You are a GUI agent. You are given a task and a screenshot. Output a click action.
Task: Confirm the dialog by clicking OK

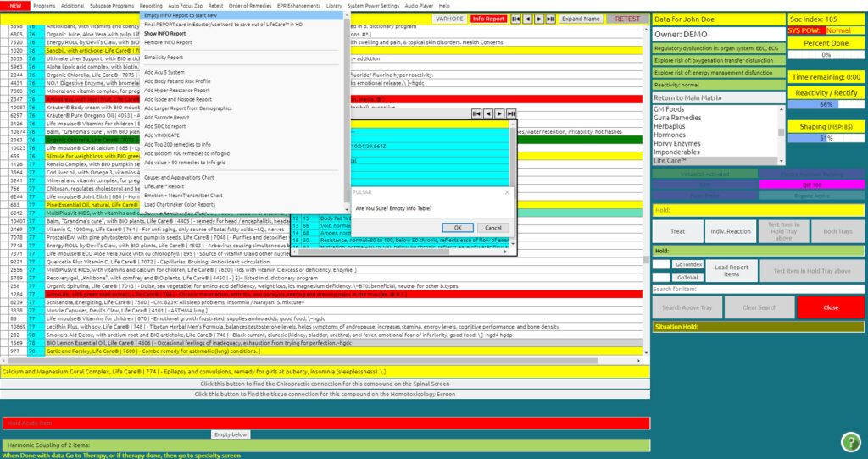tap(458, 228)
